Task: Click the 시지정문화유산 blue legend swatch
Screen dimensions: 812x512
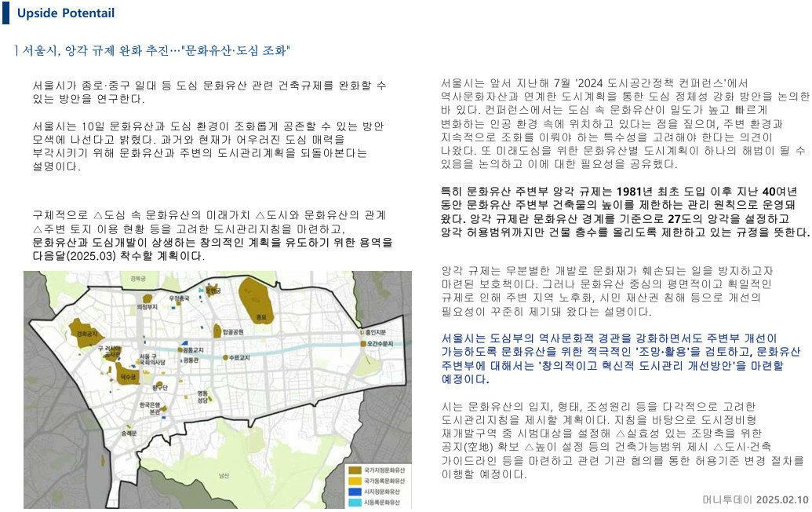Action: point(355,492)
